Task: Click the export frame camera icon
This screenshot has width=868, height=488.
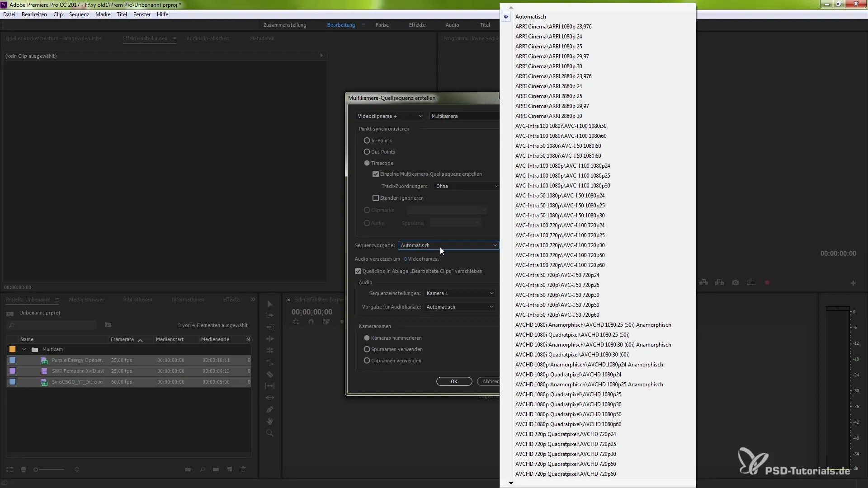Action: tap(736, 282)
